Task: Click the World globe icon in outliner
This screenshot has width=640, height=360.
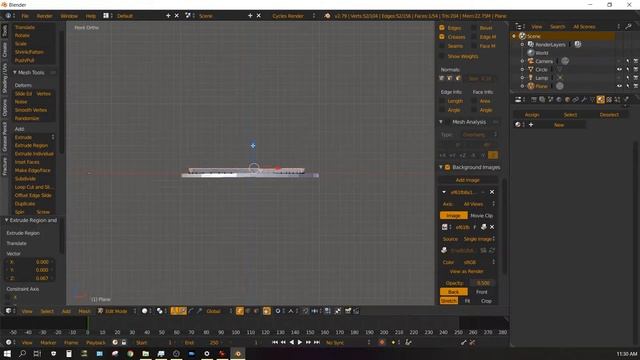Action: point(531,53)
